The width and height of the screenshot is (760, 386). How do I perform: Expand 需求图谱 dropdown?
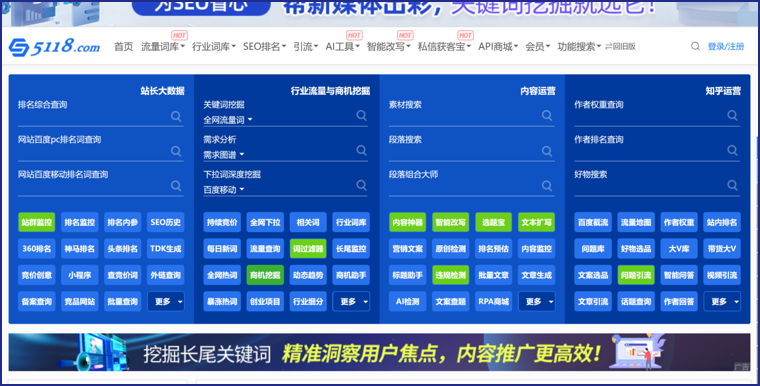click(223, 155)
